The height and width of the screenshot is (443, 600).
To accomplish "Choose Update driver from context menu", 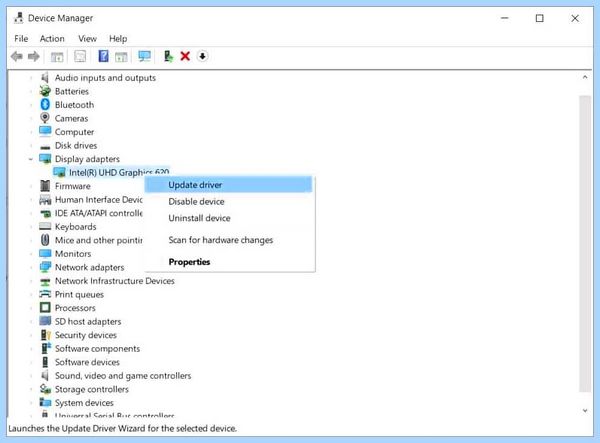I will tap(229, 185).
